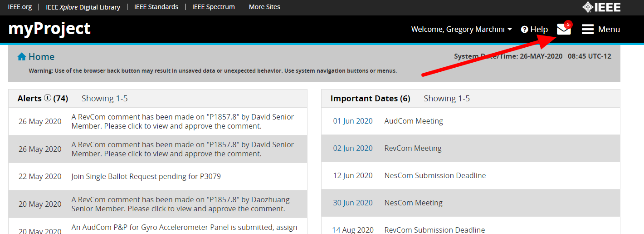The width and height of the screenshot is (644, 234).
Task: Open the 30 Jun 2020 date link
Action: click(353, 203)
